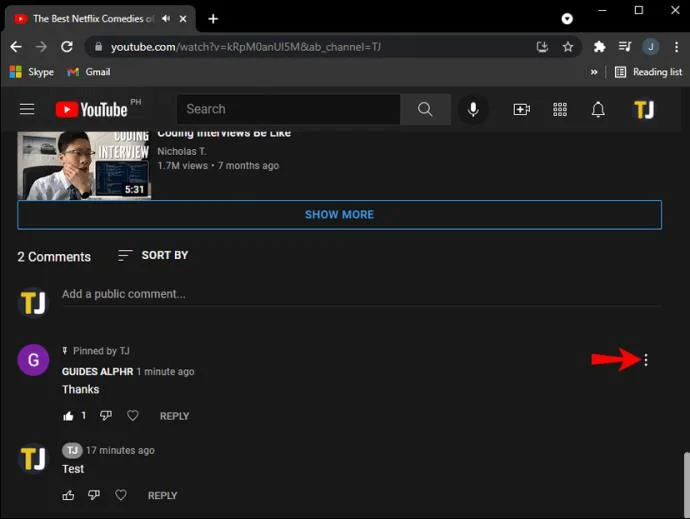Open TJ account avatar menu in header
Image resolution: width=690 pixels, height=519 pixels.
click(644, 109)
